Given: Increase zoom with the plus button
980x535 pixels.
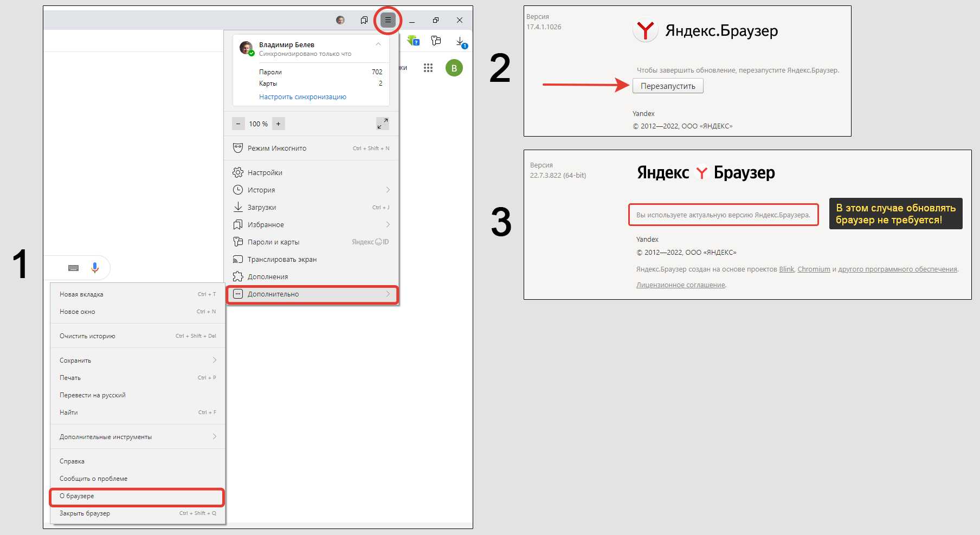Looking at the screenshot, I should [x=279, y=124].
